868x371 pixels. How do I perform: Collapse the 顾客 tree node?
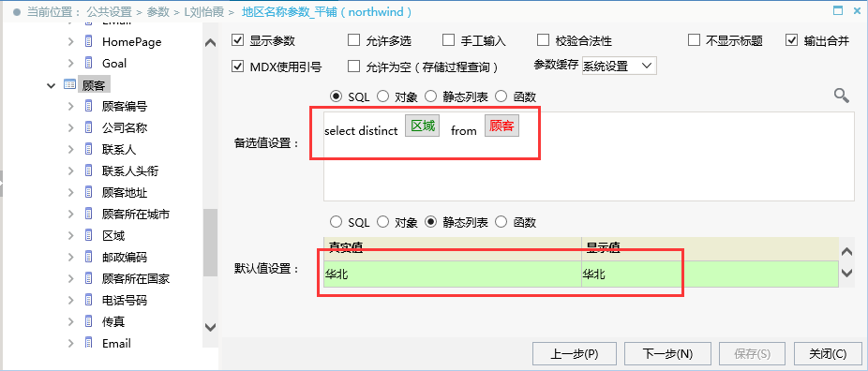(x=52, y=85)
